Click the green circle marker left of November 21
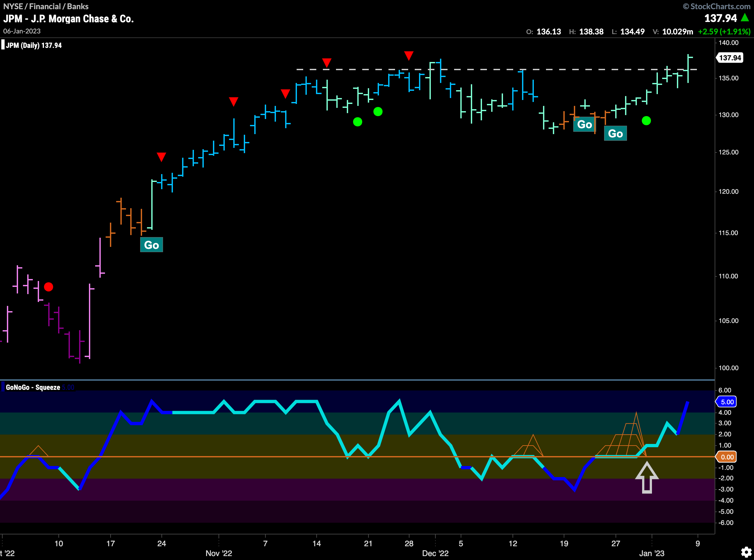Image resolution: width=754 pixels, height=560 pixels. point(358,122)
